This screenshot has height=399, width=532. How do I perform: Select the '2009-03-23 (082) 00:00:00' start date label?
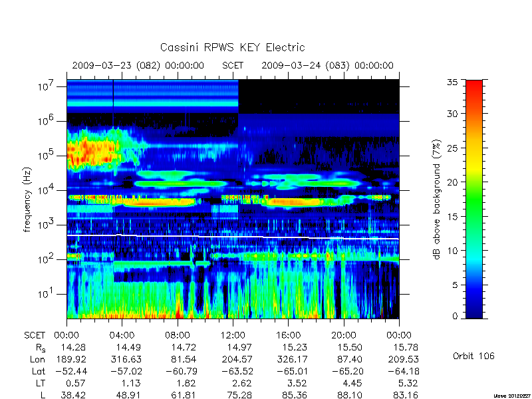[x=138, y=65]
